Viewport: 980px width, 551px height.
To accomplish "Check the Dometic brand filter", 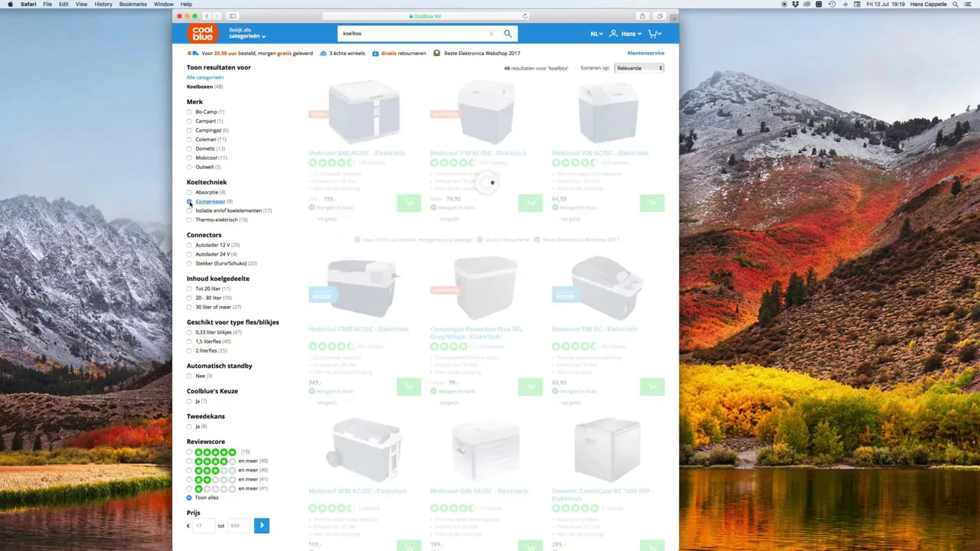I will click(x=189, y=149).
